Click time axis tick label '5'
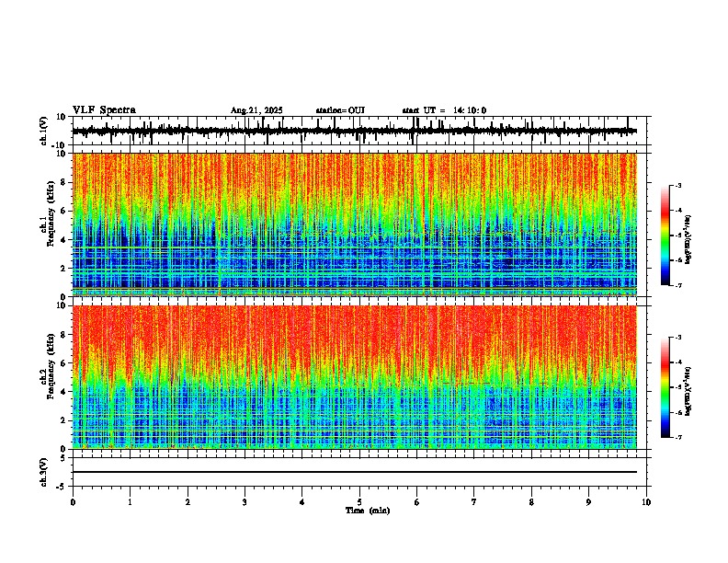 point(359,502)
